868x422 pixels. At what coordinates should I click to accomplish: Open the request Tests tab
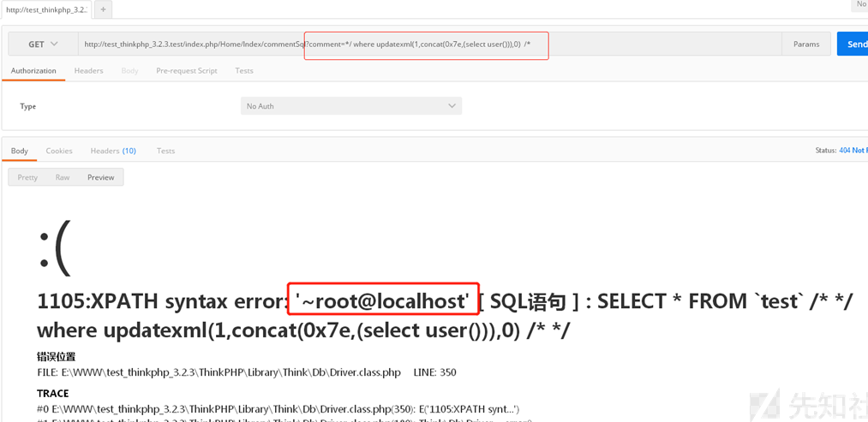point(244,71)
